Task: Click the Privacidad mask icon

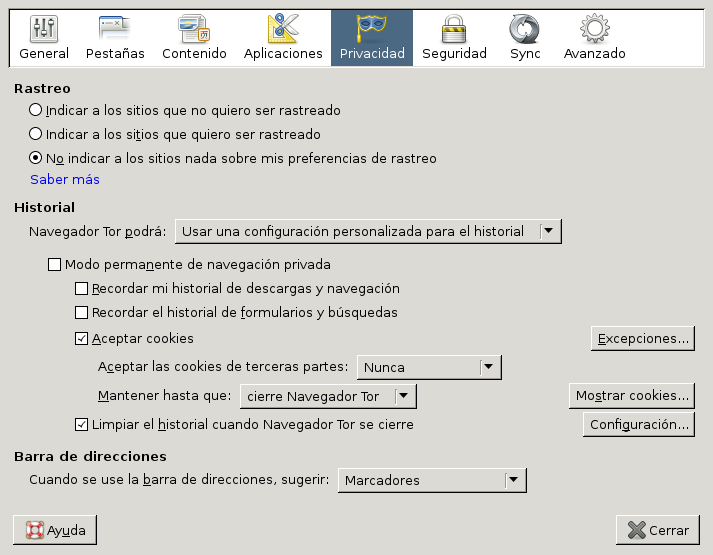Action: click(x=372, y=29)
